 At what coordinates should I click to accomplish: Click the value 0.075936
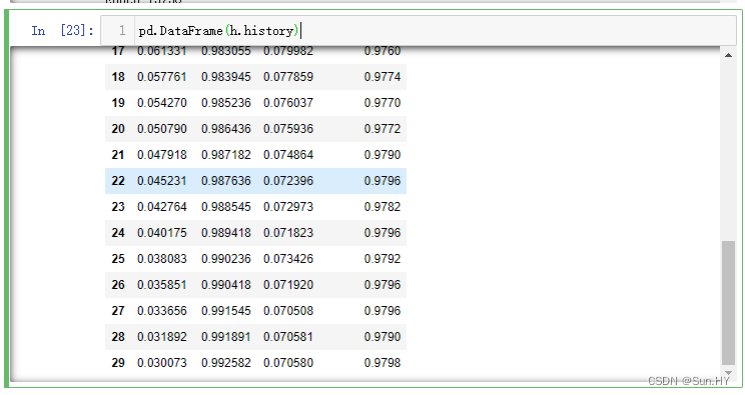[x=288, y=129]
